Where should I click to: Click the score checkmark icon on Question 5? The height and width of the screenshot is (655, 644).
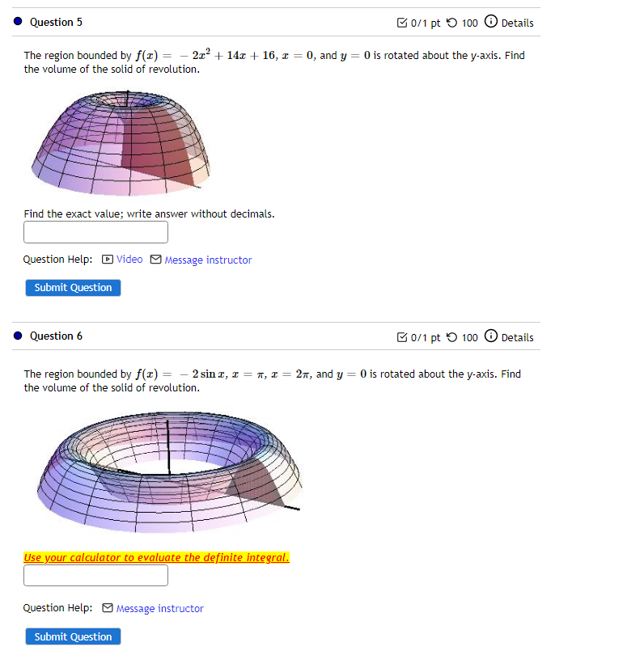click(401, 22)
